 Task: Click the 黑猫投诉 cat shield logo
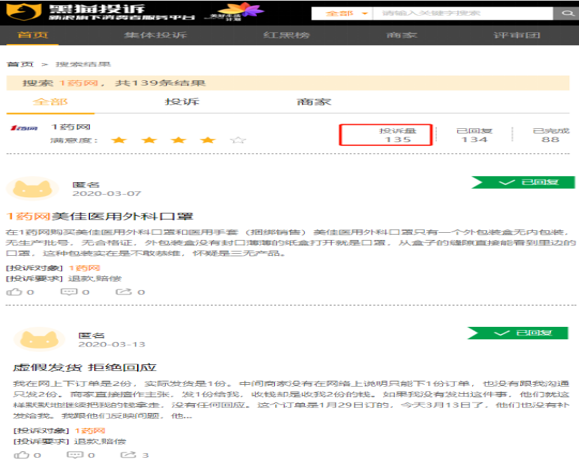pyautogui.click(x=24, y=12)
